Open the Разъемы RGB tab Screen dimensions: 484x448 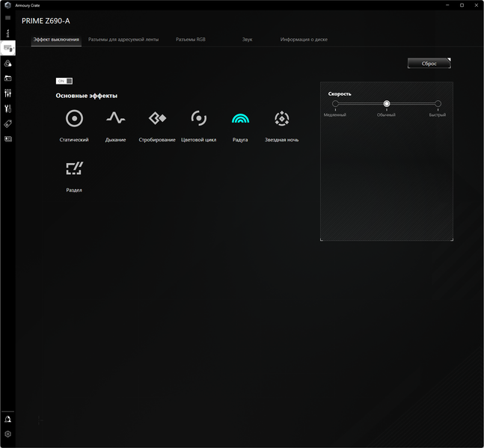click(191, 40)
